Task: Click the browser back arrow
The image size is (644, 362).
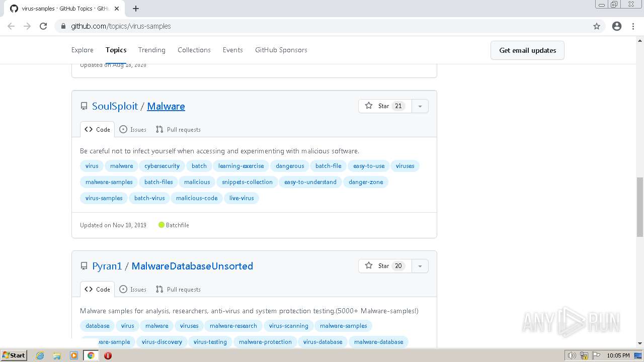Action: 11,26
